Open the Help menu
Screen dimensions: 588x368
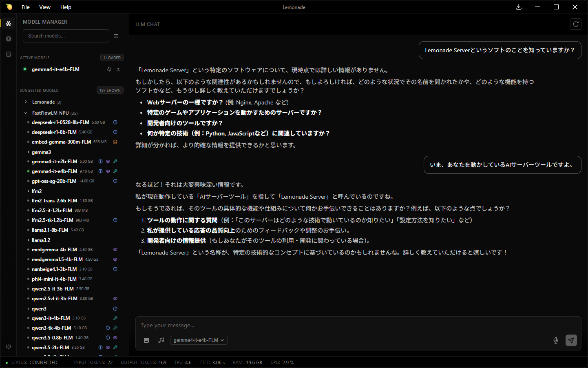click(66, 7)
